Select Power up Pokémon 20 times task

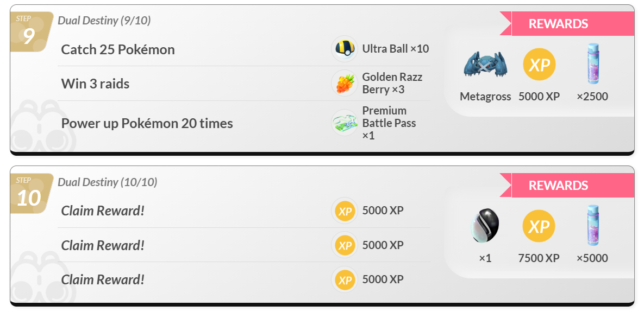point(147,123)
